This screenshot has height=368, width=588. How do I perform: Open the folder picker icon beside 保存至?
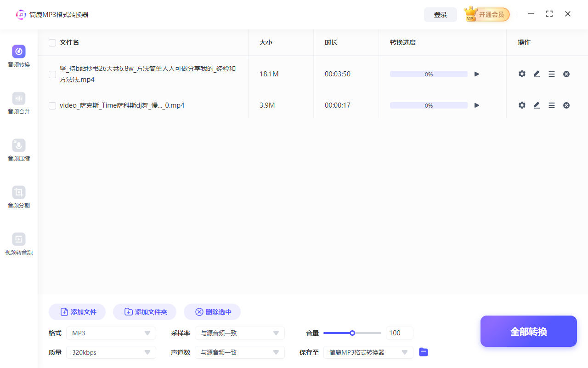[x=423, y=352]
